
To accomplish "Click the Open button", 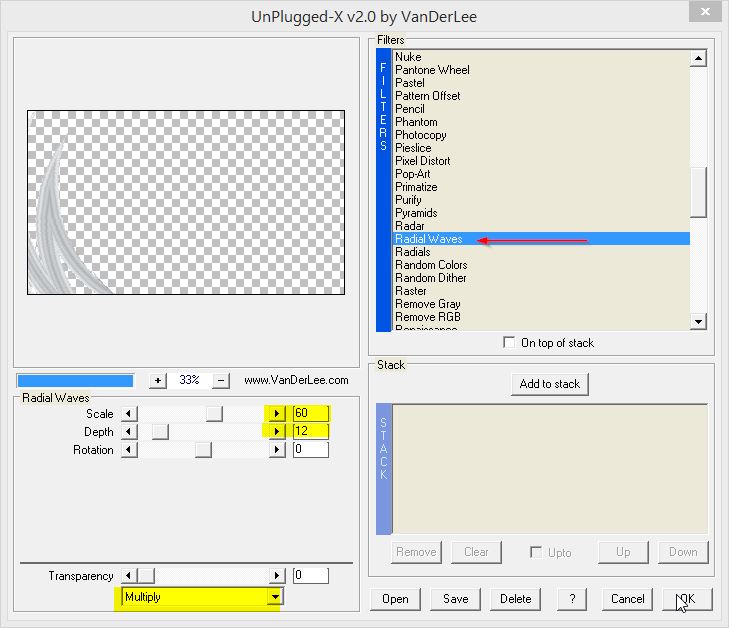I will click(x=395, y=599).
